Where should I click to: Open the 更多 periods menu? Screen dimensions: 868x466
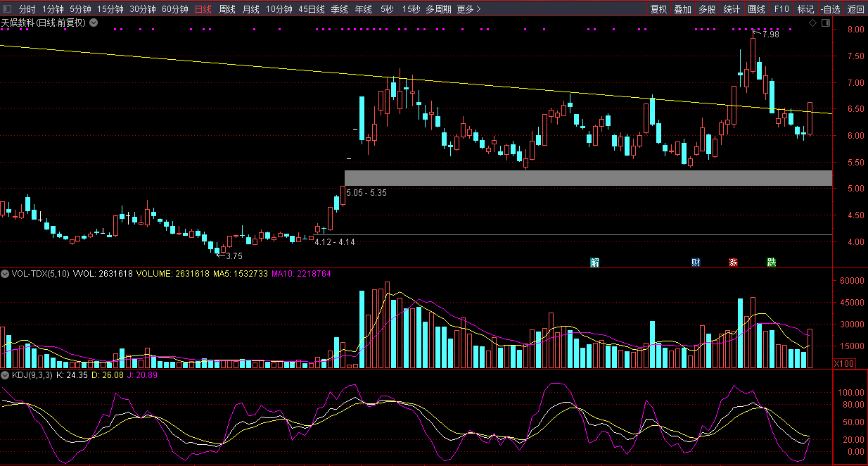468,9
